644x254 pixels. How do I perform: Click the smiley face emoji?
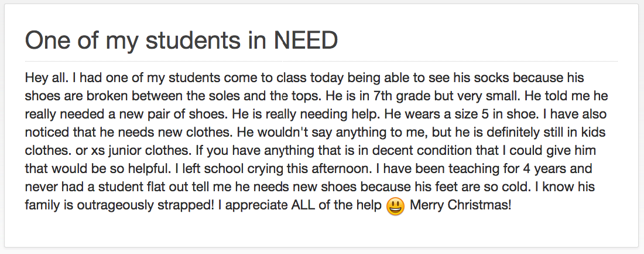(x=396, y=206)
